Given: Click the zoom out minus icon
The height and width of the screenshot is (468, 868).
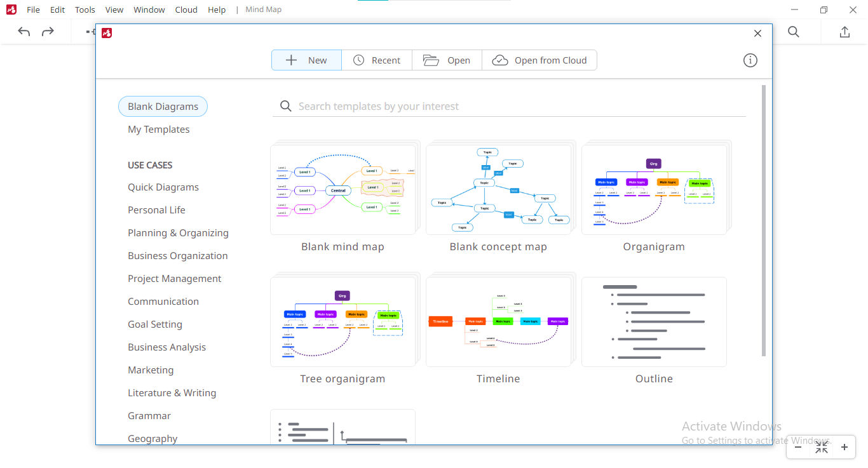Looking at the screenshot, I should 798,447.
